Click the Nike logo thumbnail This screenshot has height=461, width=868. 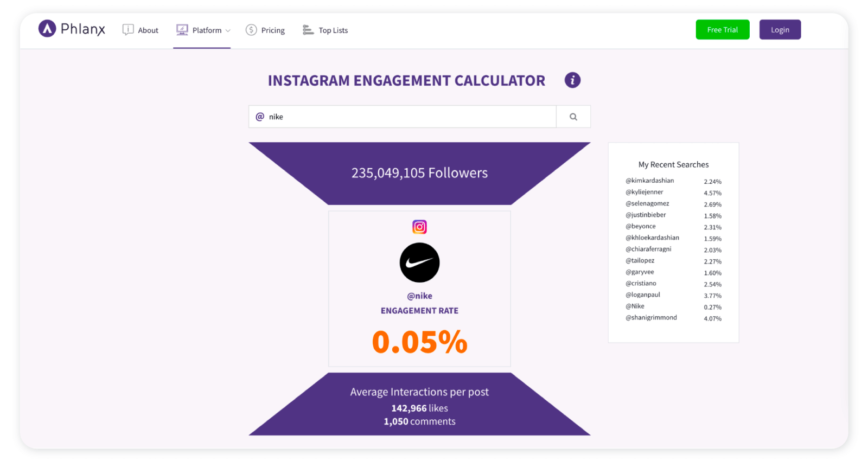pos(419,262)
